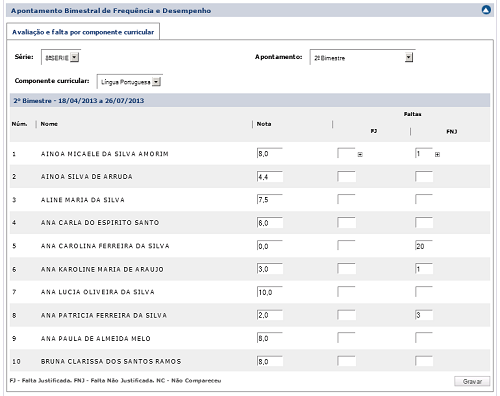Image resolution: width=500 pixels, height=396 pixels.
Task: Edit nota for Ana Carolina Ferreira da Silva
Action: [x=270, y=246]
